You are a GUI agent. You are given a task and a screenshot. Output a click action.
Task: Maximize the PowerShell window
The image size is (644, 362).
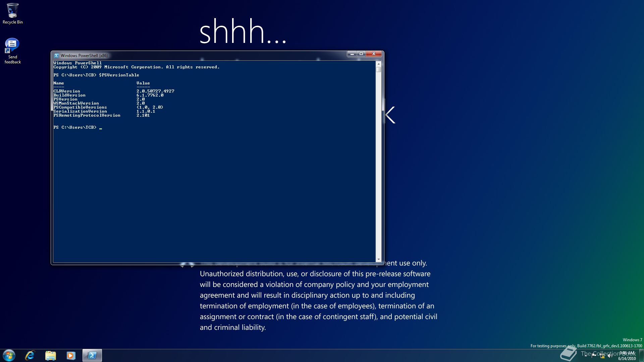tap(361, 54)
